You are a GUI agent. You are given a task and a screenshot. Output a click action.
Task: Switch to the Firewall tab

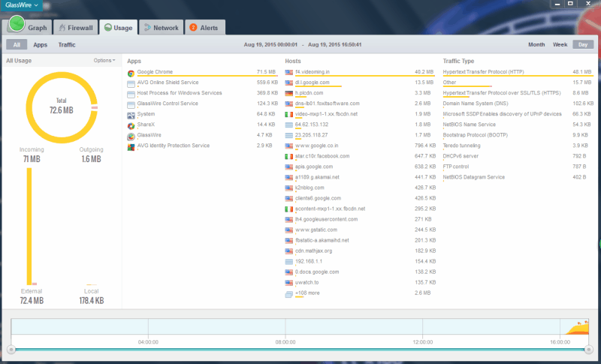pyautogui.click(x=76, y=28)
